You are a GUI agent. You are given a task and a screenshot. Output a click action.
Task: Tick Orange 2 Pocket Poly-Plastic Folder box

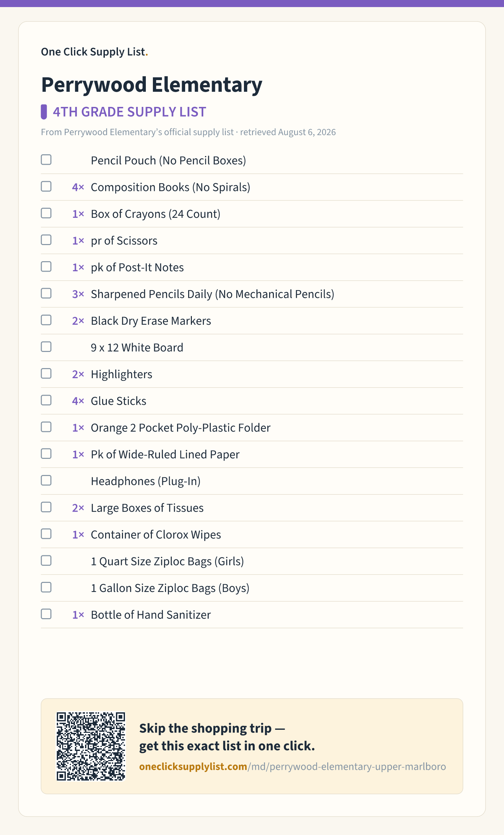tap(46, 427)
